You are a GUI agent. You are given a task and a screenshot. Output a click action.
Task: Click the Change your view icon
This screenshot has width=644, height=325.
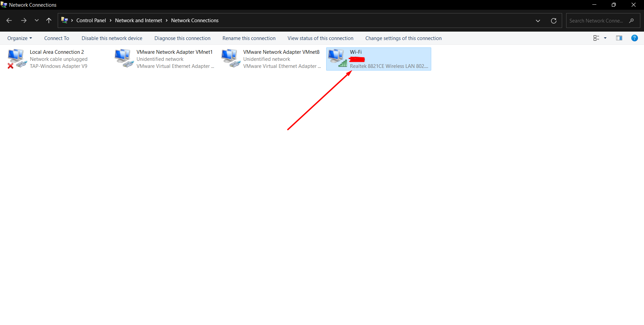click(596, 38)
